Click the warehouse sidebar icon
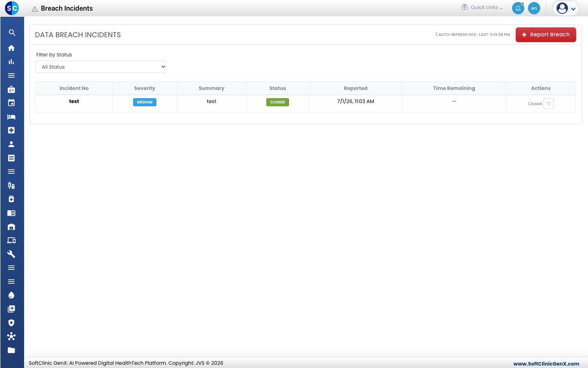Screen dimensions: 588x368 point(11,227)
